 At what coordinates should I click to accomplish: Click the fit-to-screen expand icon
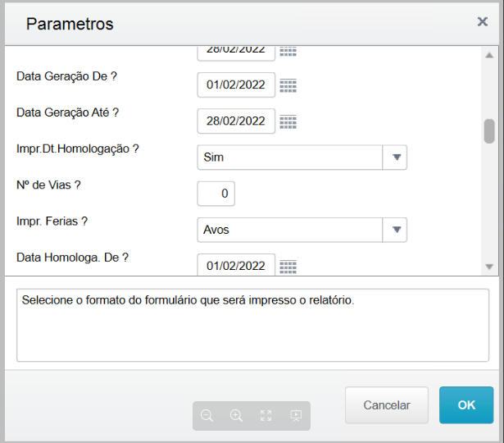(x=266, y=415)
